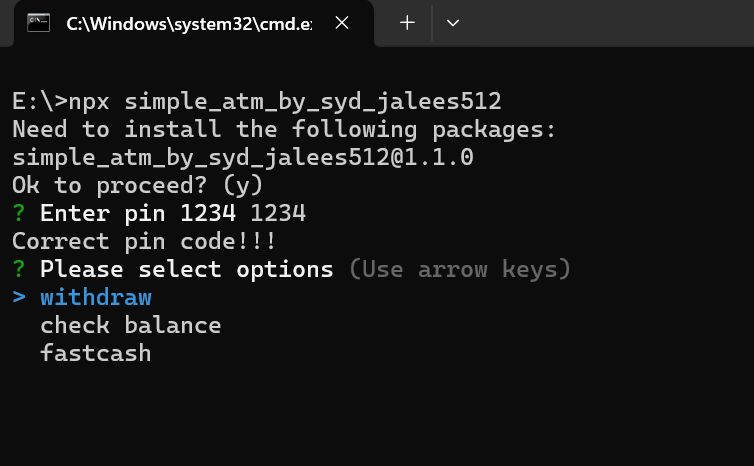754x466 pixels.
Task: Click the green question mark before Please select
Action: point(19,269)
